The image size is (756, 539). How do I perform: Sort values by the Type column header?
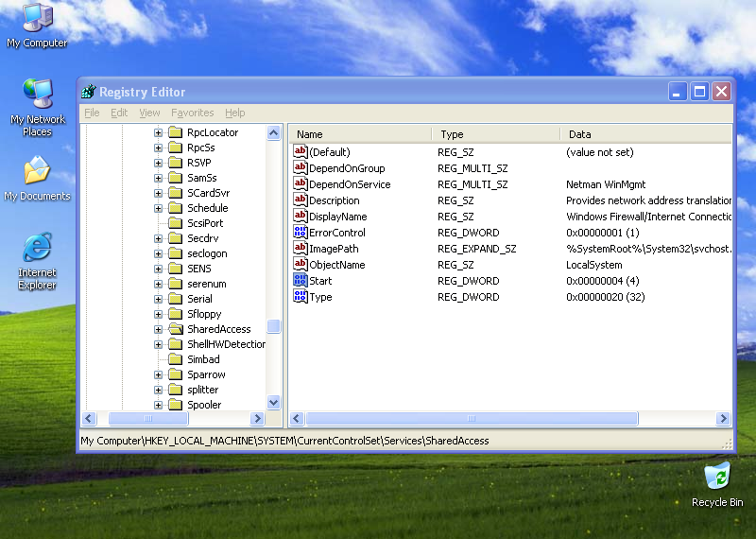(x=496, y=134)
